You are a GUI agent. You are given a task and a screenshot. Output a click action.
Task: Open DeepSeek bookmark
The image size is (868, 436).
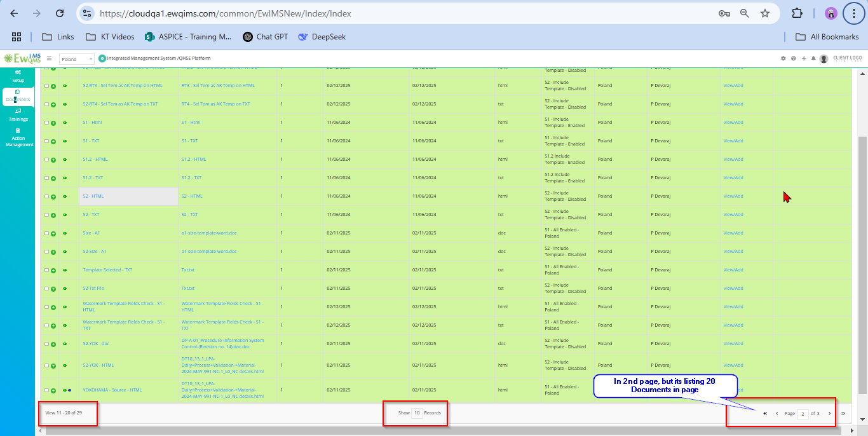(322, 37)
